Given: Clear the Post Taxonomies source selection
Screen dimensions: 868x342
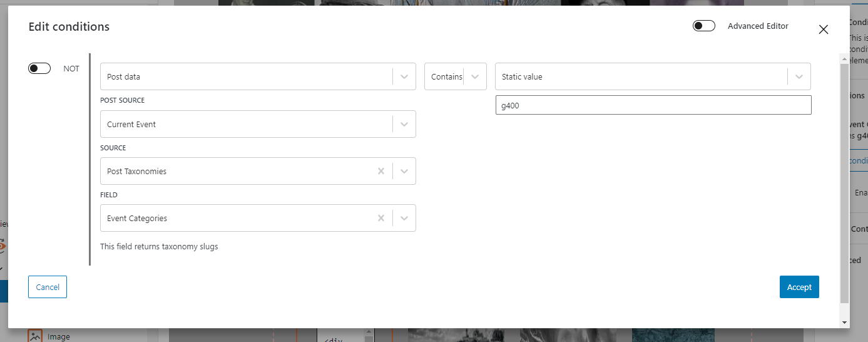Looking at the screenshot, I should [x=380, y=171].
